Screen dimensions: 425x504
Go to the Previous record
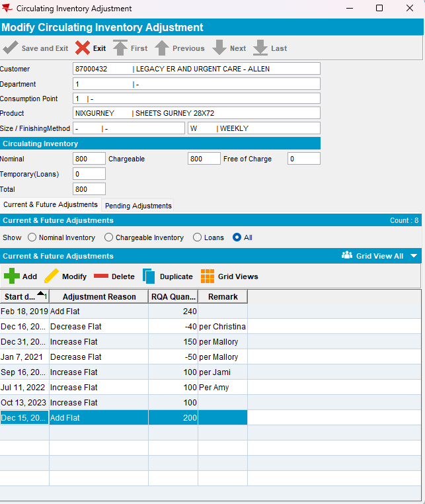click(x=162, y=48)
